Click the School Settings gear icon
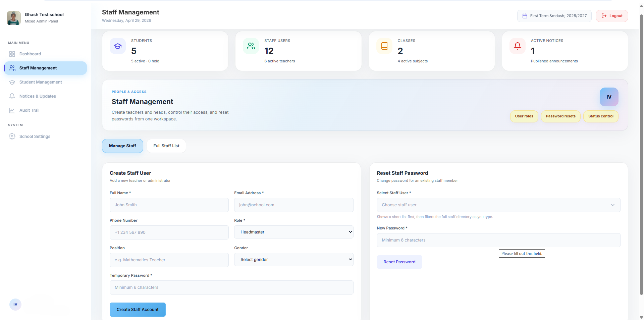 (x=12, y=137)
